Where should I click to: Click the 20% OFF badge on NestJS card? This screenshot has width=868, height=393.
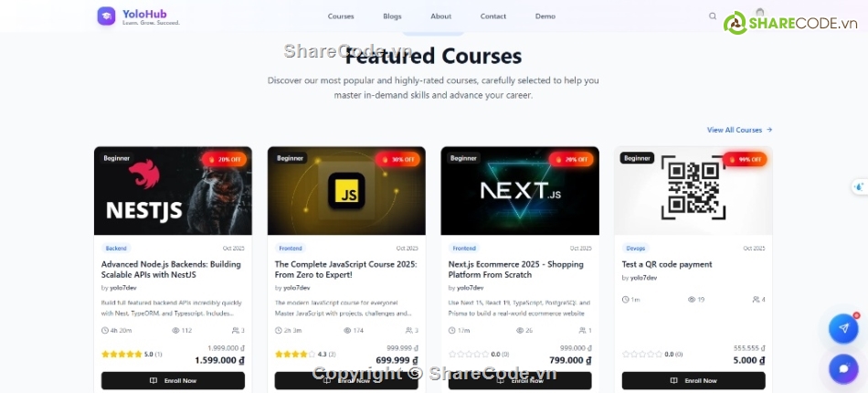[224, 159]
